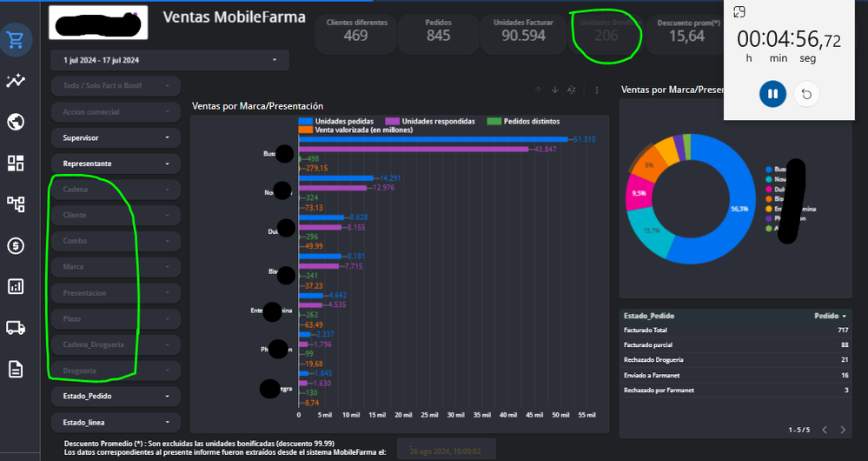Open Todo / Solo Fact o Bonif dropdown
The width and height of the screenshot is (868, 461).
(x=116, y=86)
